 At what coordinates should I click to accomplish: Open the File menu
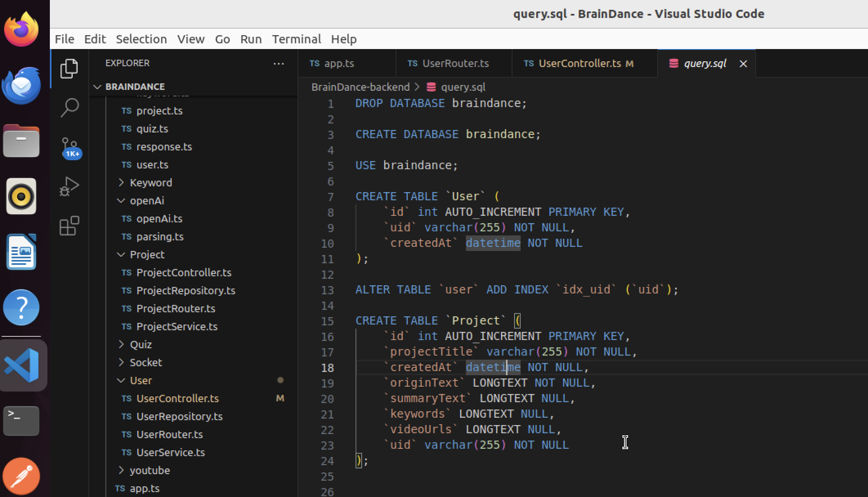point(65,39)
